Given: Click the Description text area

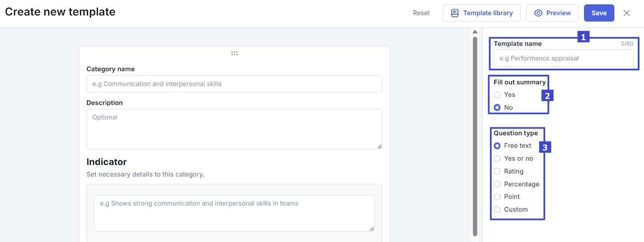Looking at the screenshot, I should [x=234, y=129].
